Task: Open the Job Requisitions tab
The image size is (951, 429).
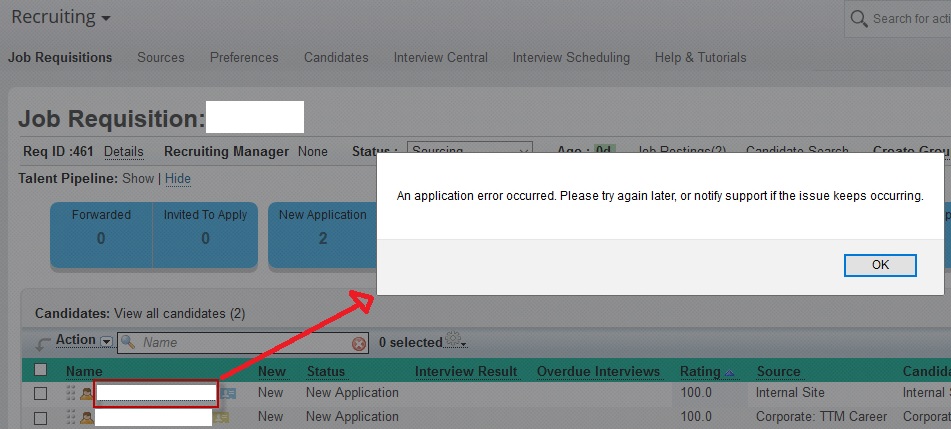Action: 60,58
